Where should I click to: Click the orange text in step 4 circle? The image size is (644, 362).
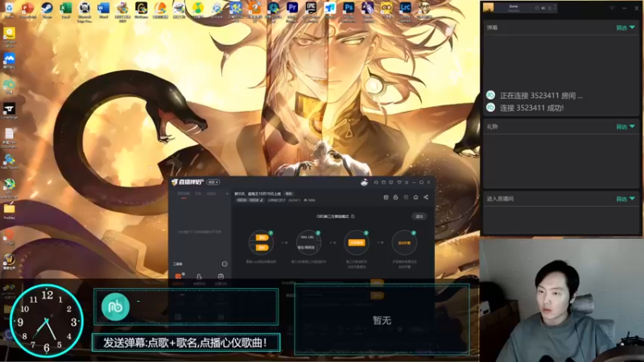coord(404,243)
